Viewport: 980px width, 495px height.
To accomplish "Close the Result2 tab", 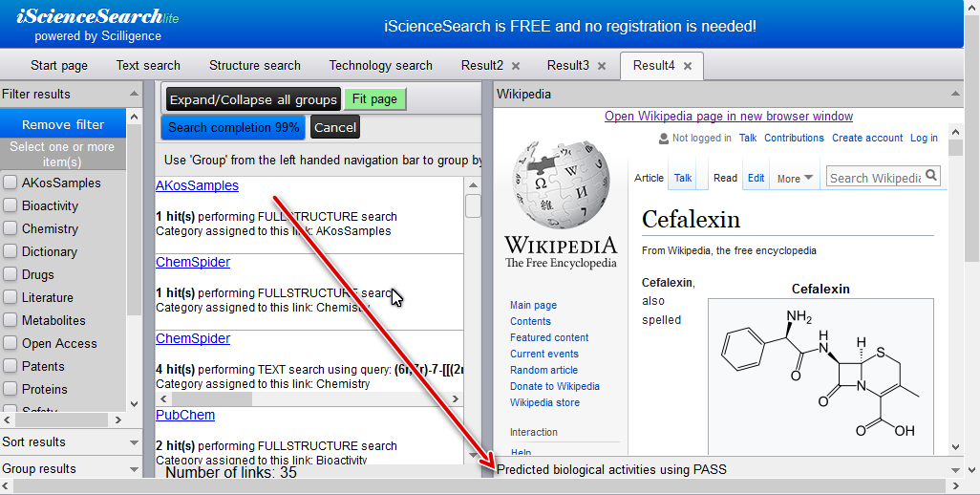I will pos(516,66).
